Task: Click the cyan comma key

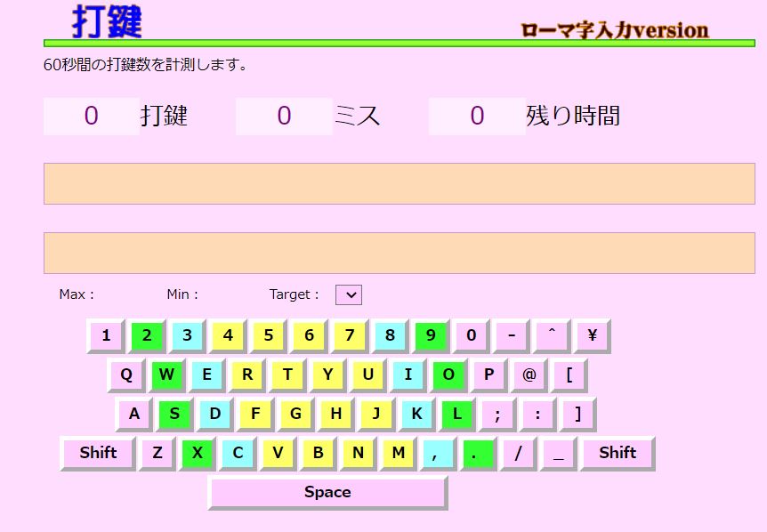Action: tap(436, 453)
